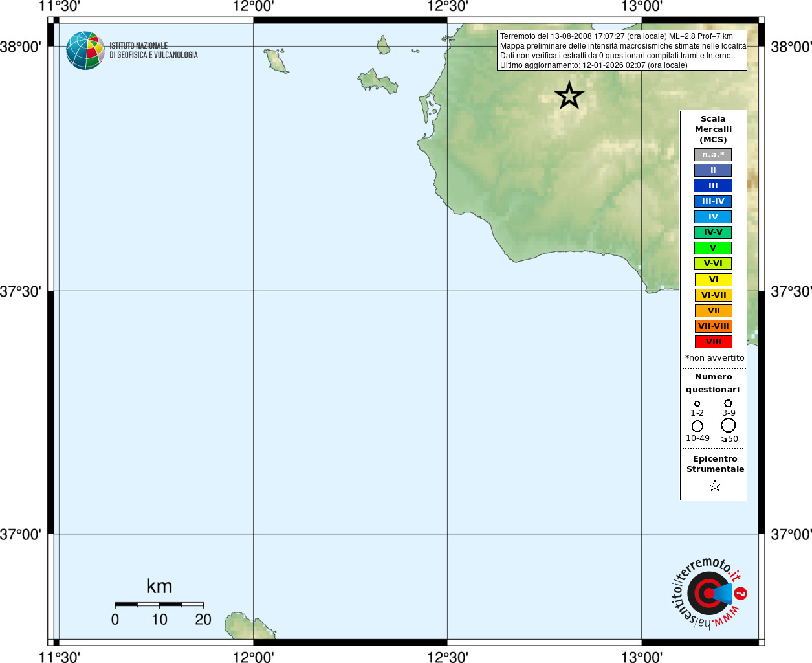Click the ≥50 questionnaires circle symbol
This screenshot has height=663, width=812.
729,425
